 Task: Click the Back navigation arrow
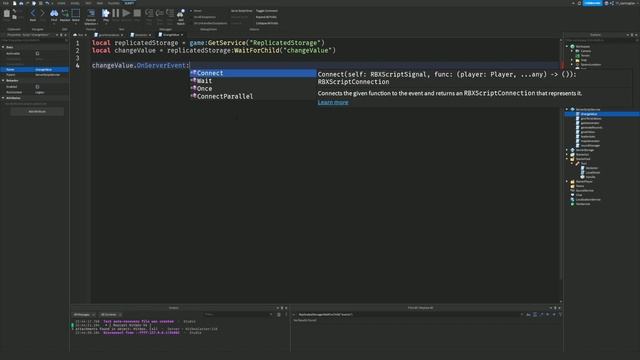coord(33,13)
